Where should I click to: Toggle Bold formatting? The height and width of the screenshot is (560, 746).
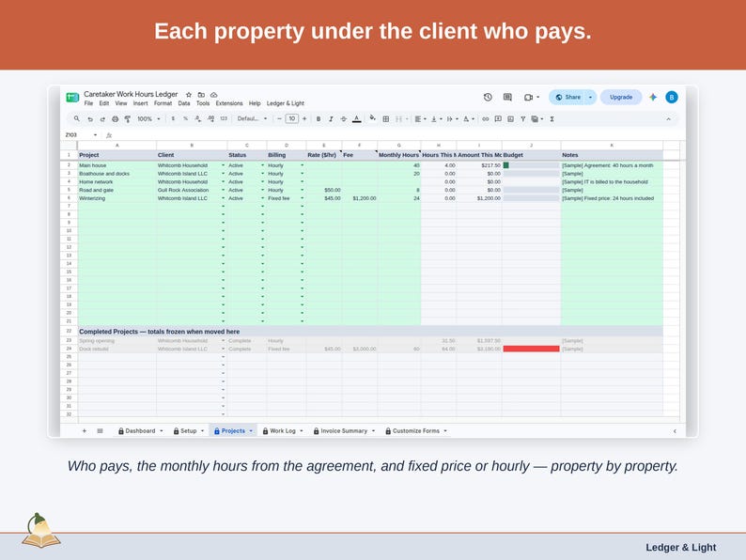(x=319, y=119)
